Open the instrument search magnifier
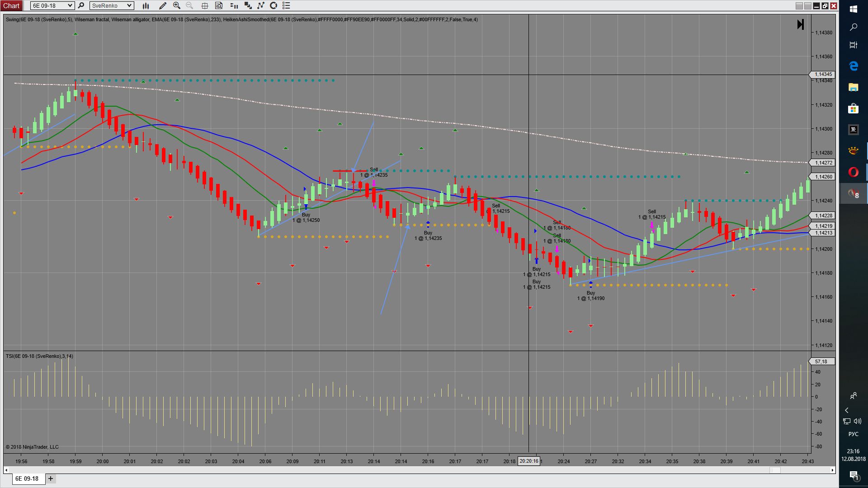This screenshot has height=488, width=868. coord(81,5)
